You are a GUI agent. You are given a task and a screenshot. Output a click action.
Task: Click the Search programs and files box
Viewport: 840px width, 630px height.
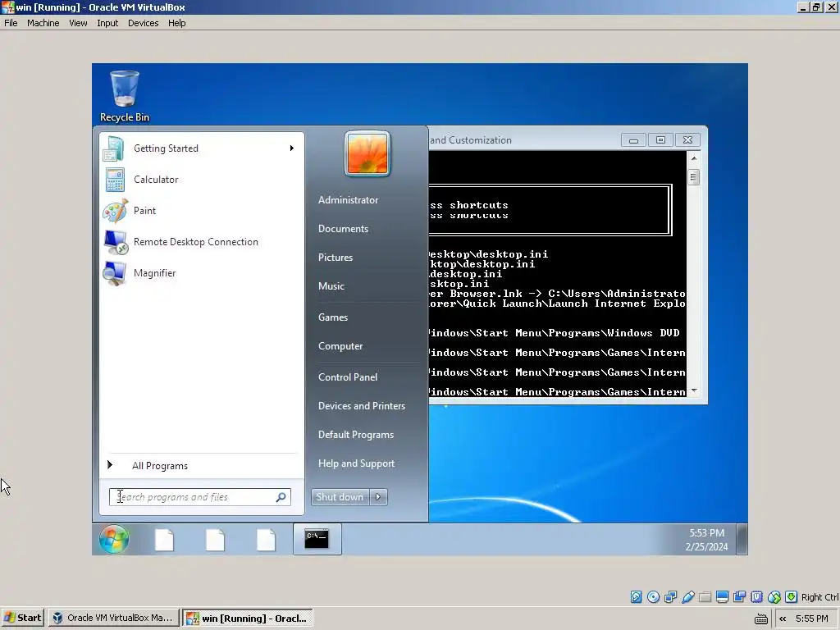tap(200, 497)
